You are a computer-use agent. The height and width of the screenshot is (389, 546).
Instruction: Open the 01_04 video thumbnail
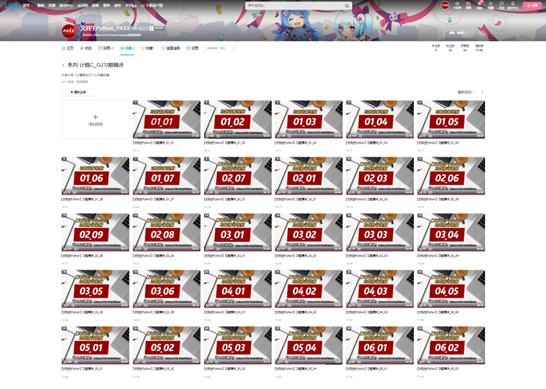click(380, 119)
